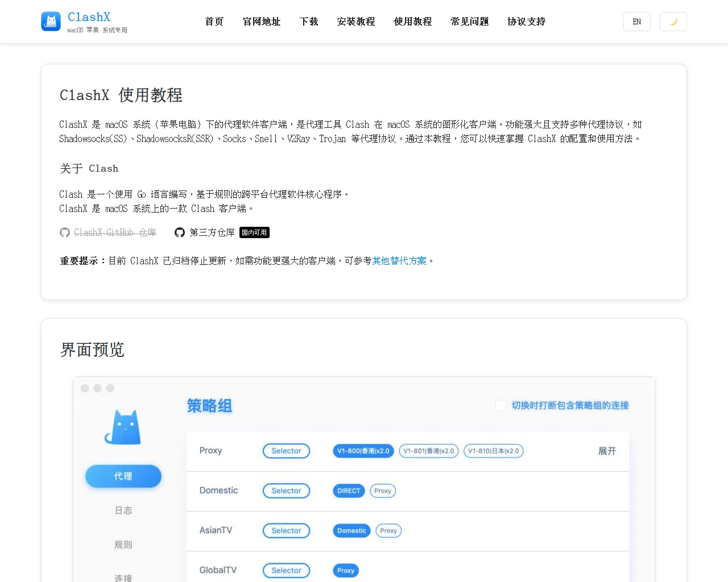Choose the Proxy chip in AsianTV row
This screenshot has height=582, width=728.
click(x=388, y=530)
